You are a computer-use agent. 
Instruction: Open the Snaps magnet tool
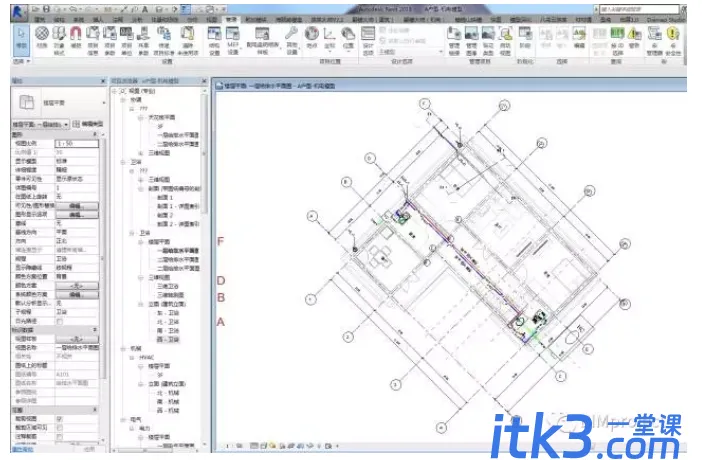point(76,38)
